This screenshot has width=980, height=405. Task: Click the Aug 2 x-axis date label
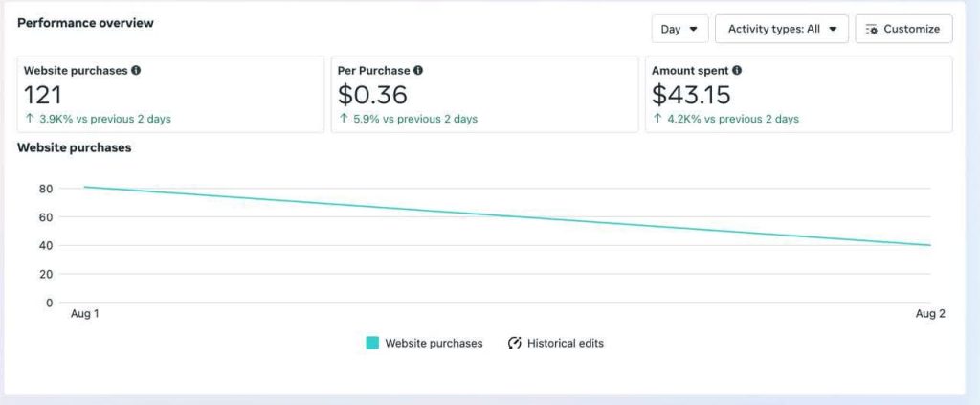click(x=929, y=314)
